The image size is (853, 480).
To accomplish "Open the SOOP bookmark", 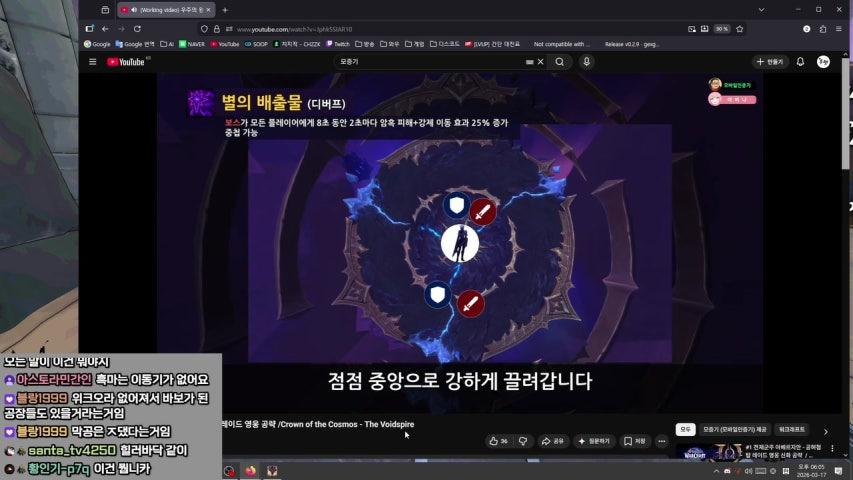I will tap(256, 44).
